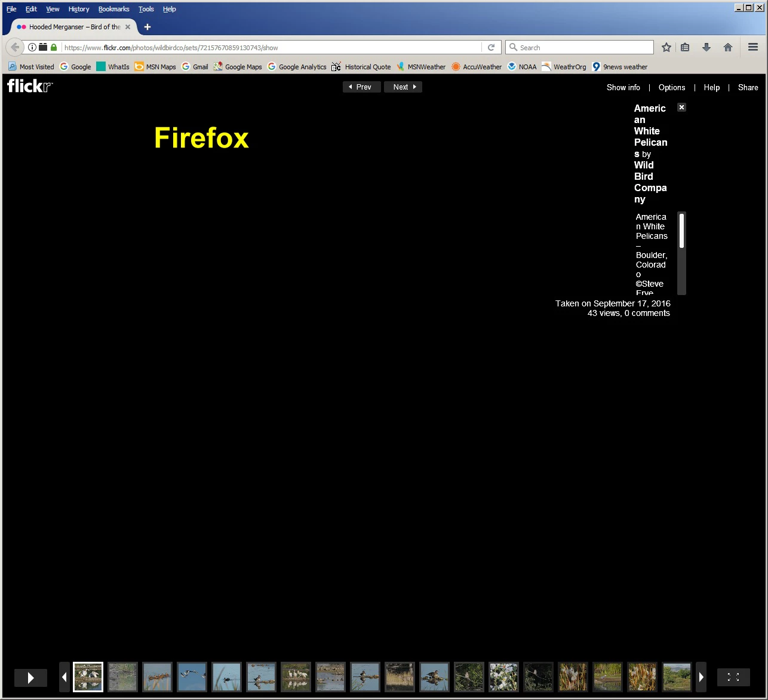Select the white flowers thumbnail
Image resolution: width=768 pixels, height=700 pixels.
(x=503, y=677)
